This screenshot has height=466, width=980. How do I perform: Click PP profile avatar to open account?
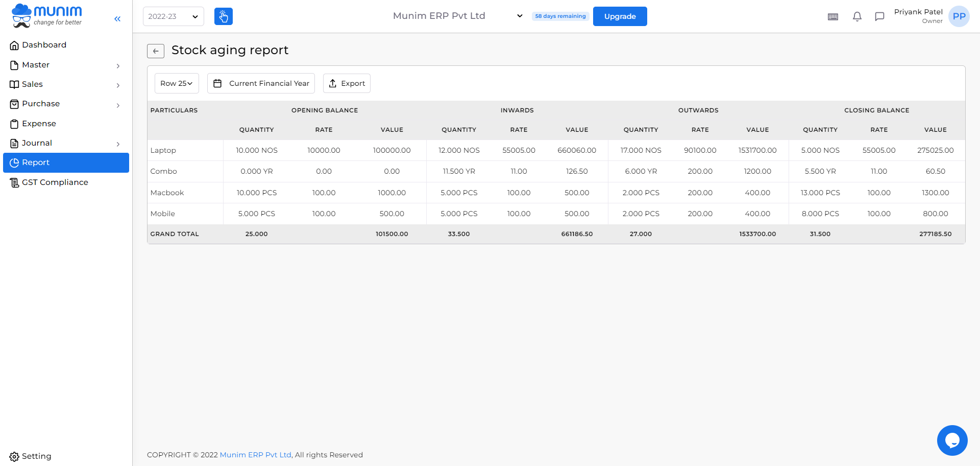959,16
